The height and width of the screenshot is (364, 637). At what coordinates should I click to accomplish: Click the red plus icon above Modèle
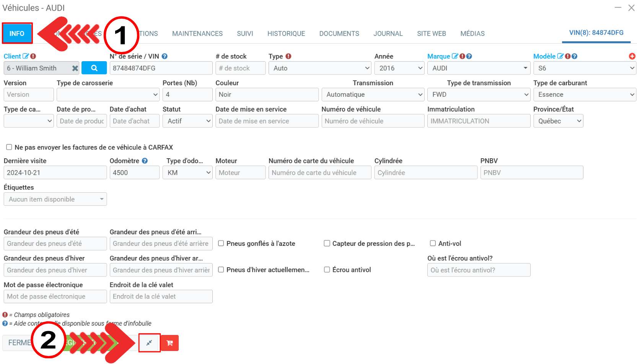(632, 56)
